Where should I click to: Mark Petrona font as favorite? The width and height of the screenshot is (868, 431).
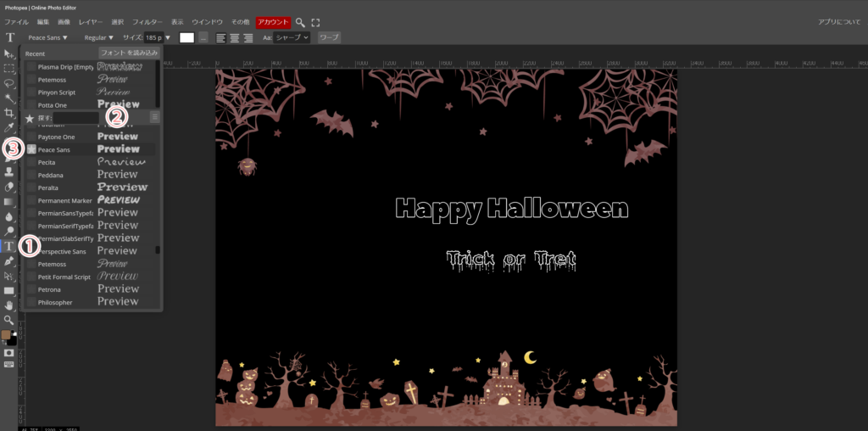click(31, 289)
